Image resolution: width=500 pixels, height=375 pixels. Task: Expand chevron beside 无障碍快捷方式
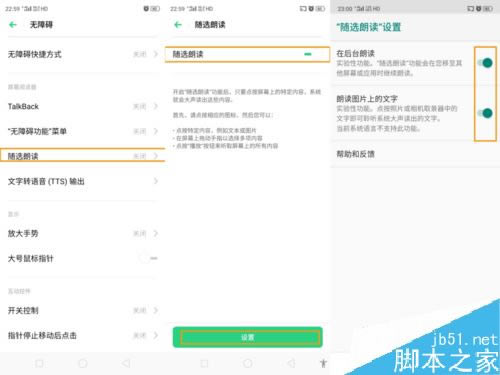point(156,54)
